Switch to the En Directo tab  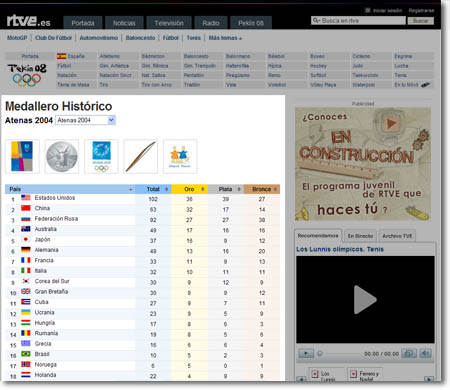pyautogui.click(x=360, y=236)
